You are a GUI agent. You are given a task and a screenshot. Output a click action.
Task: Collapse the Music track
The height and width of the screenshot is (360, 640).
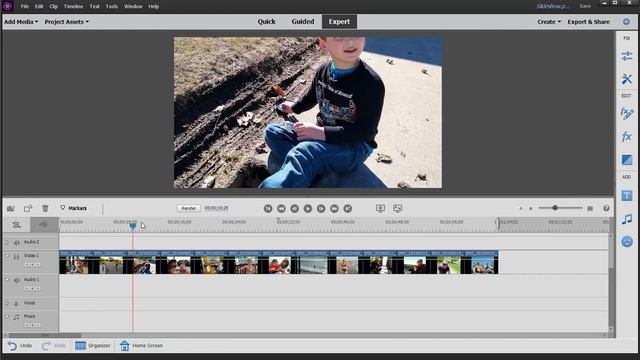[x=7, y=316]
